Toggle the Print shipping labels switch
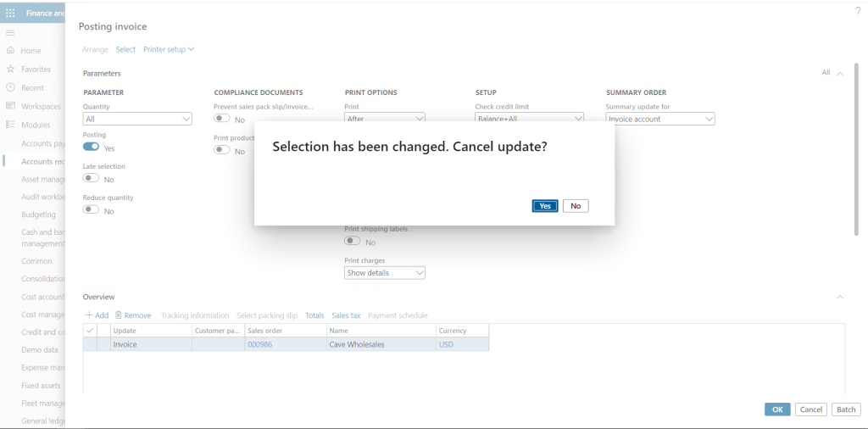The width and height of the screenshot is (868, 429). click(x=353, y=242)
